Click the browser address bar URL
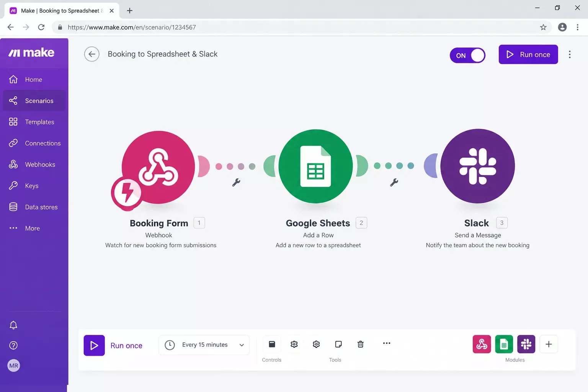 [132, 27]
